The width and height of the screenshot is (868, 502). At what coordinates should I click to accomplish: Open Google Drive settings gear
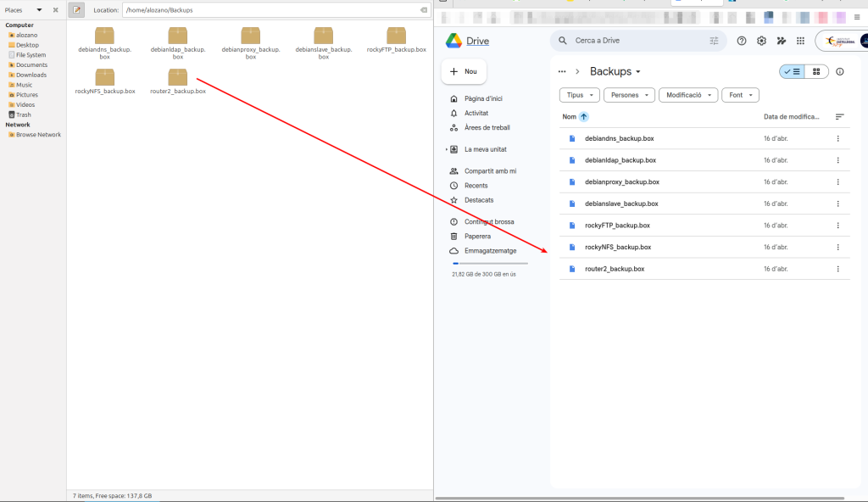tap(761, 41)
